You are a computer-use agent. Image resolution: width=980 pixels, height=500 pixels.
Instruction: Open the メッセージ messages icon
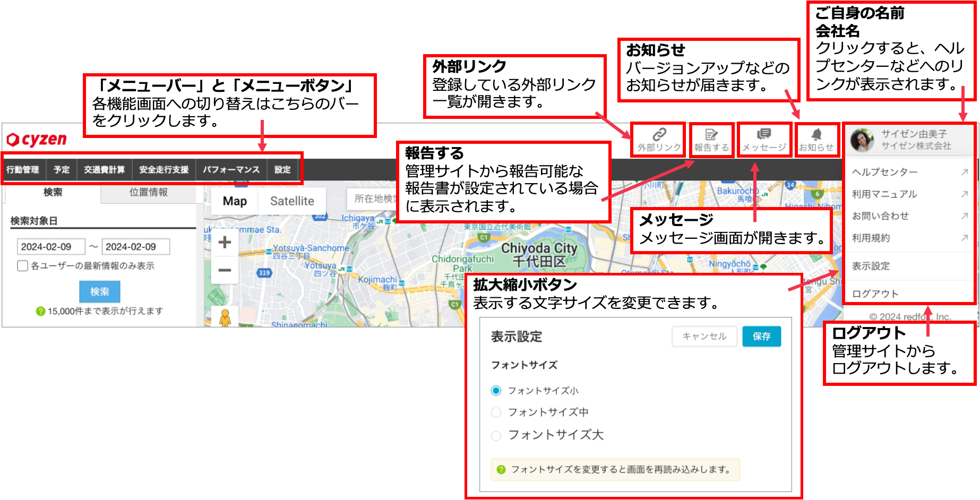764,140
